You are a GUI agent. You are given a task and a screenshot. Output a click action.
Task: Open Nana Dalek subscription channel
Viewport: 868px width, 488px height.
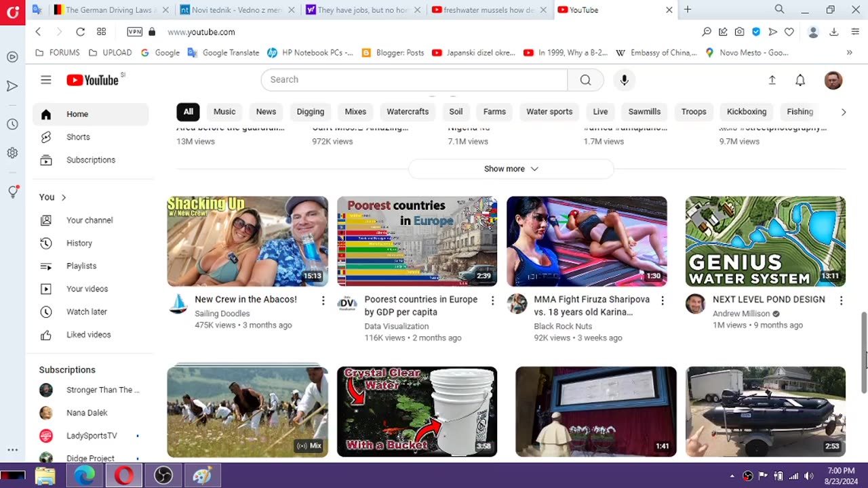pos(91,413)
